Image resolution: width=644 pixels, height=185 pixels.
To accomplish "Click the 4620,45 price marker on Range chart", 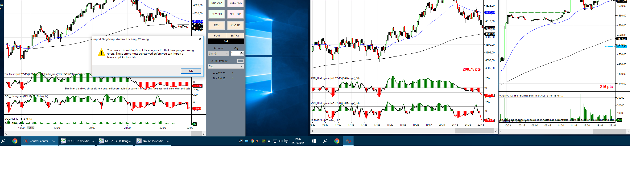I will tap(490, 12).
